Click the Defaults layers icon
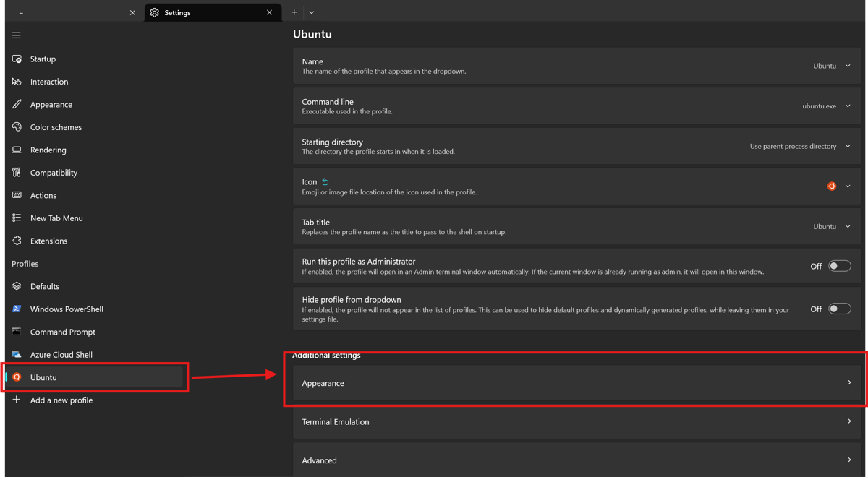868x477 pixels. pos(17,286)
